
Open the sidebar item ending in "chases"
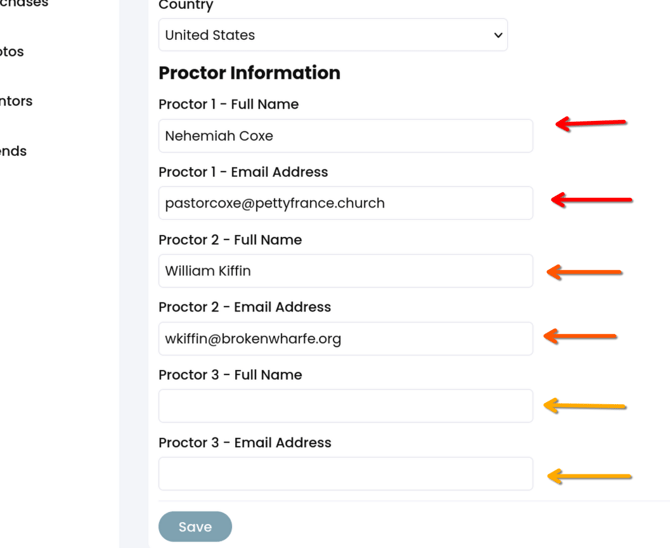[x=24, y=4]
